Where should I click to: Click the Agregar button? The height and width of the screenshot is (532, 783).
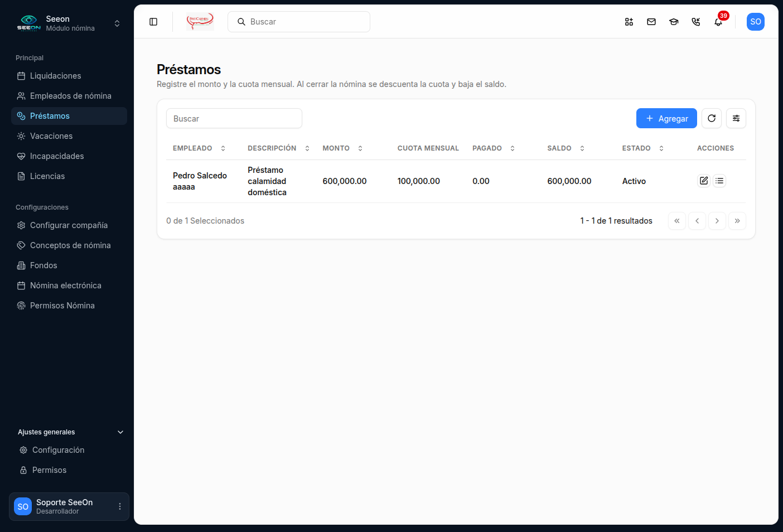(666, 118)
